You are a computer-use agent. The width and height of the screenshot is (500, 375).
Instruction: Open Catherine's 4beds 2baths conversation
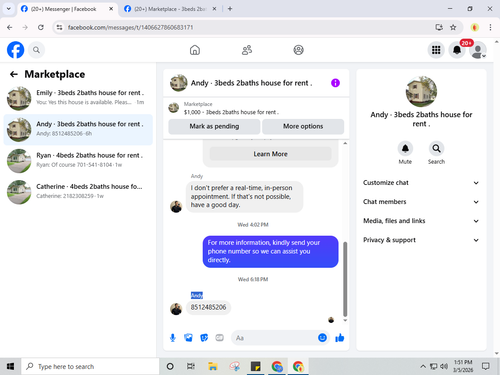click(78, 192)
